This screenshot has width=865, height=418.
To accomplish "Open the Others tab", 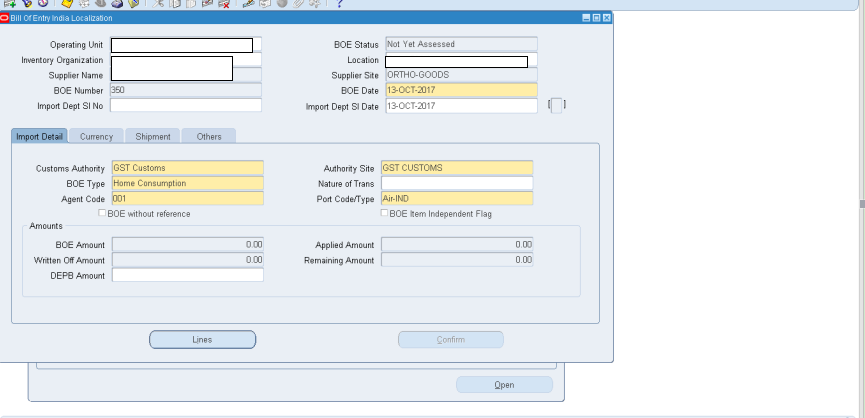I will coord(209,137).
